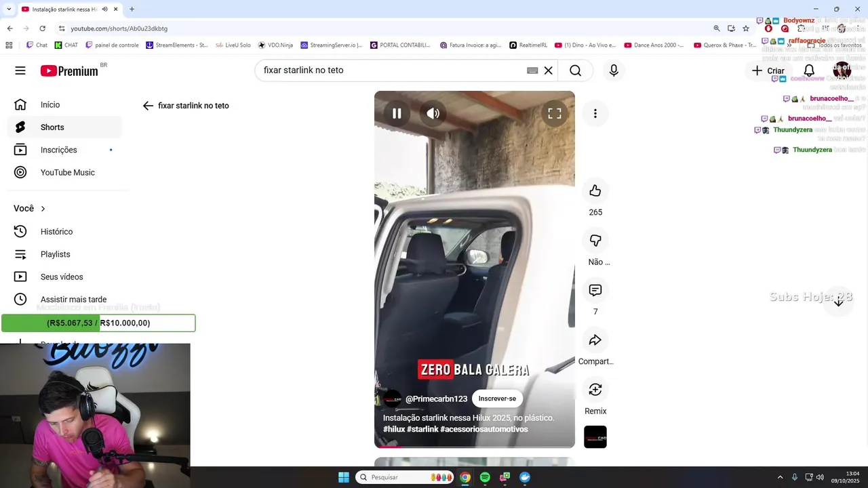This screenshot has height=488, width=868.
Task: Open the #starlink hashtag
Action: pyautogui.click(x=422, y=429)
